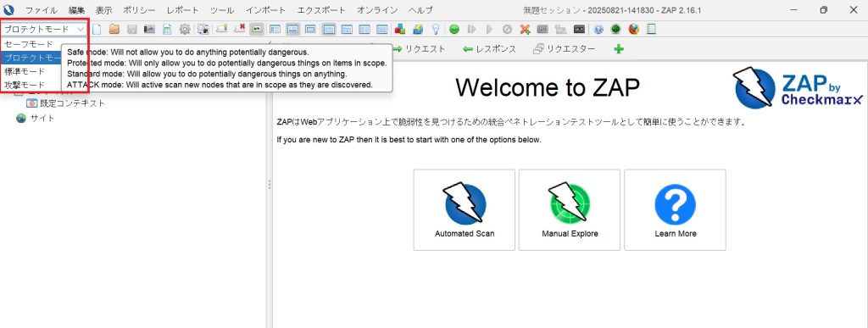Screen dimensions: 868x328
Task: Launch the browser with Firefox icon
Action: (x=633, y=30)
